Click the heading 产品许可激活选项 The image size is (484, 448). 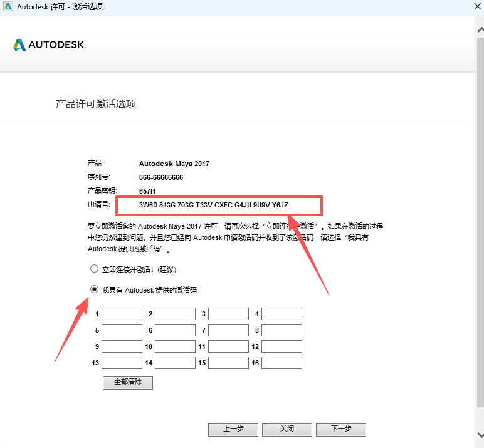tap(96, 103)
